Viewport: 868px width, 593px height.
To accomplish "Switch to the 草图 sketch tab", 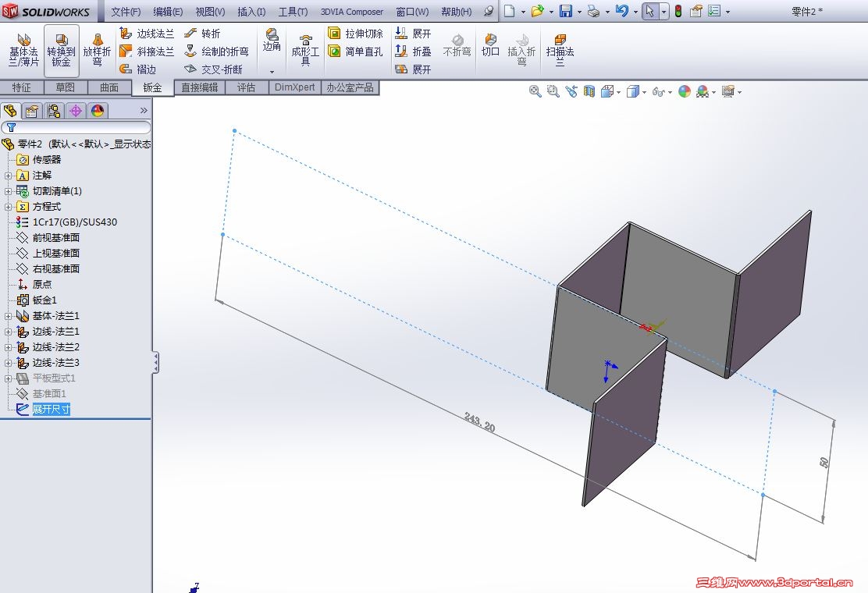I will point(66,87).
